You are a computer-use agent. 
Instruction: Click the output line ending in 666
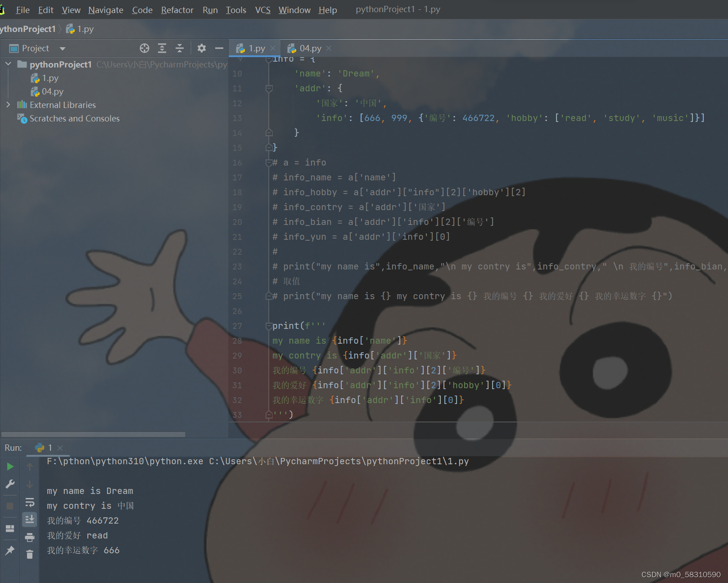(x=83, y=550)
